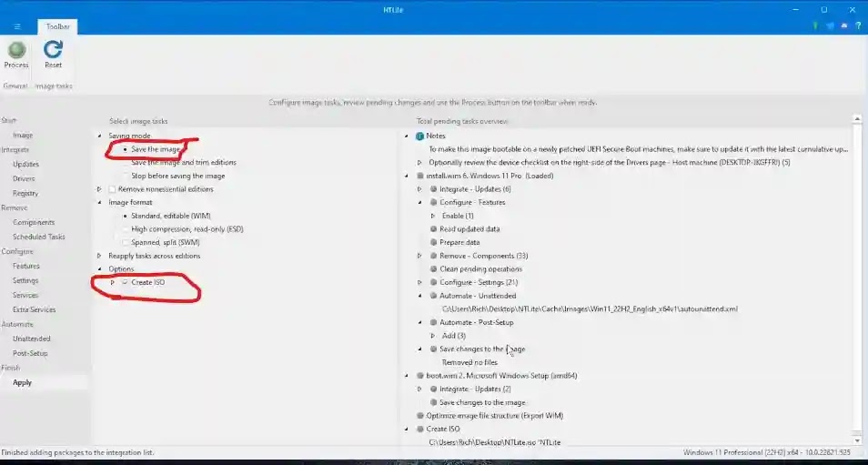Expand Integrate - Updates (2) under boot.wim
This screenshot has width=868, height=465.
(x=419, y=389)
